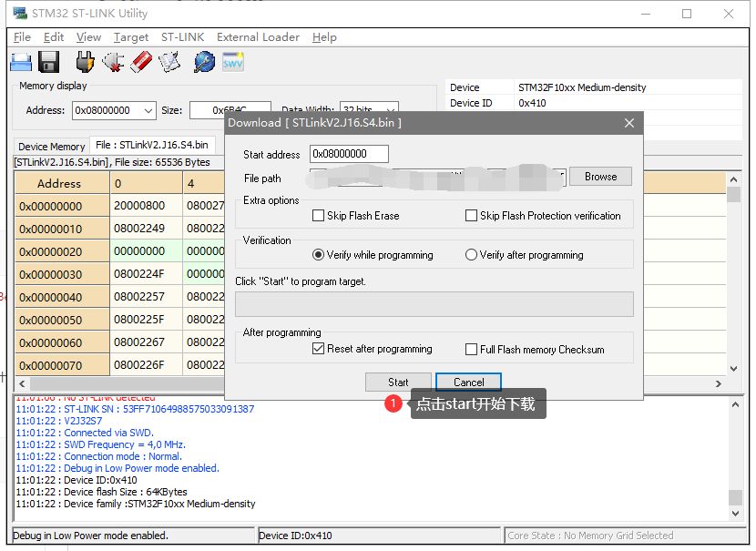
Task: Close the Download dialog
Action: (629, 123)
